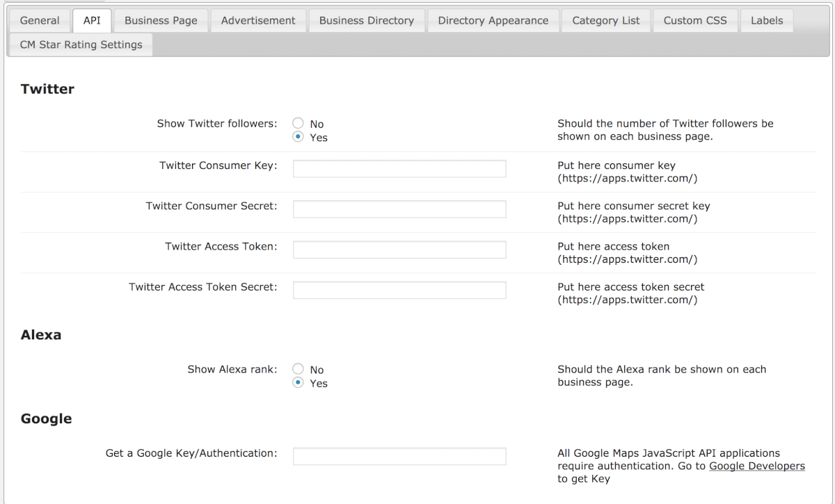Choose Yes for Show Alexa rank

[x=299, y=383]
